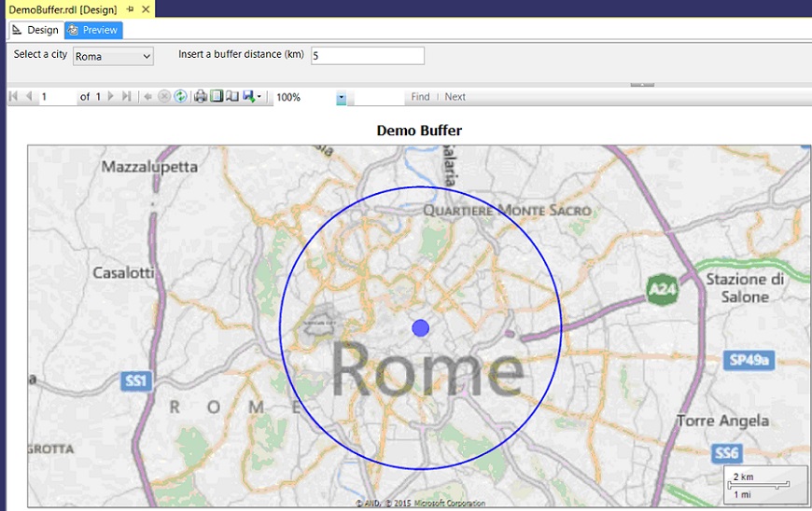The width and height of the screenshot is (812, 511).
Task: Click Find link
Action: [x=420, y=97]
